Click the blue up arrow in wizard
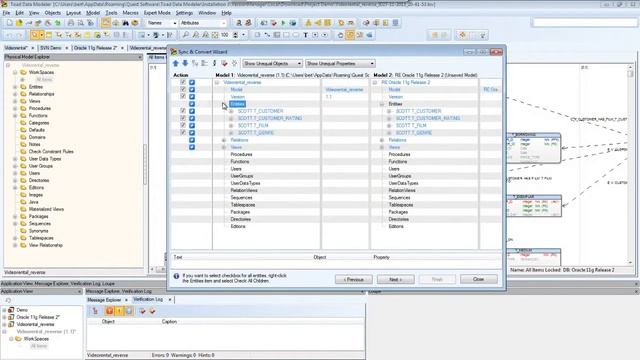 click(176, 63)
